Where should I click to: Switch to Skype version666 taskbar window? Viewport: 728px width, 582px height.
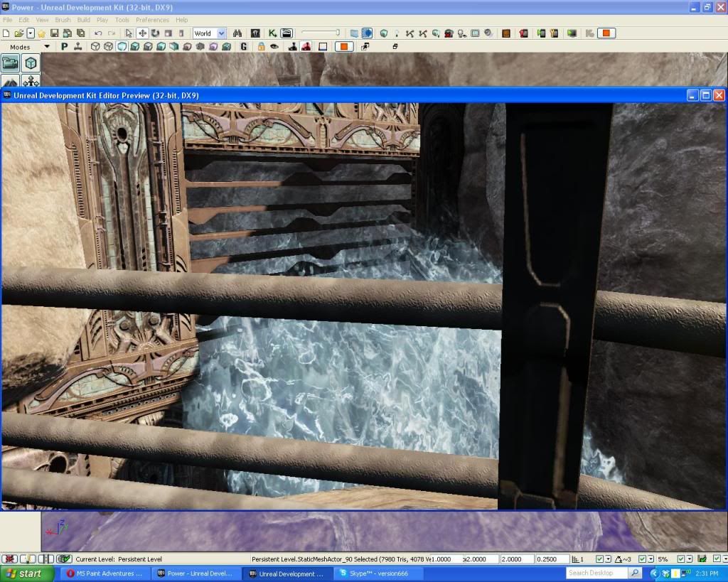[x=378, y=573]
